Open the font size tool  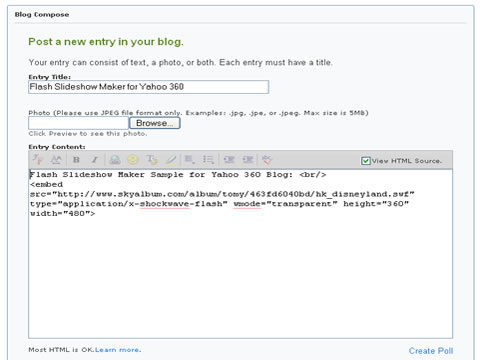[56, 160]
